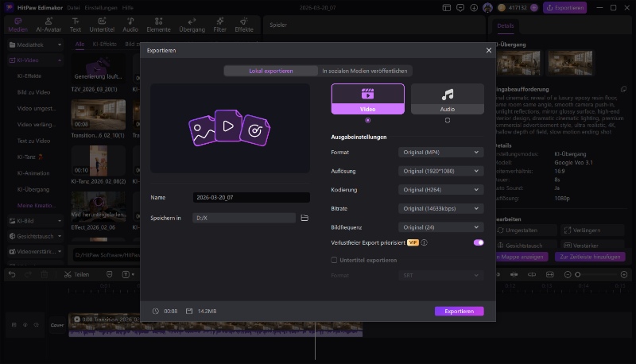Click the redo arrow in timeline toolbar
636x364 pixels.
click(29, 274)
